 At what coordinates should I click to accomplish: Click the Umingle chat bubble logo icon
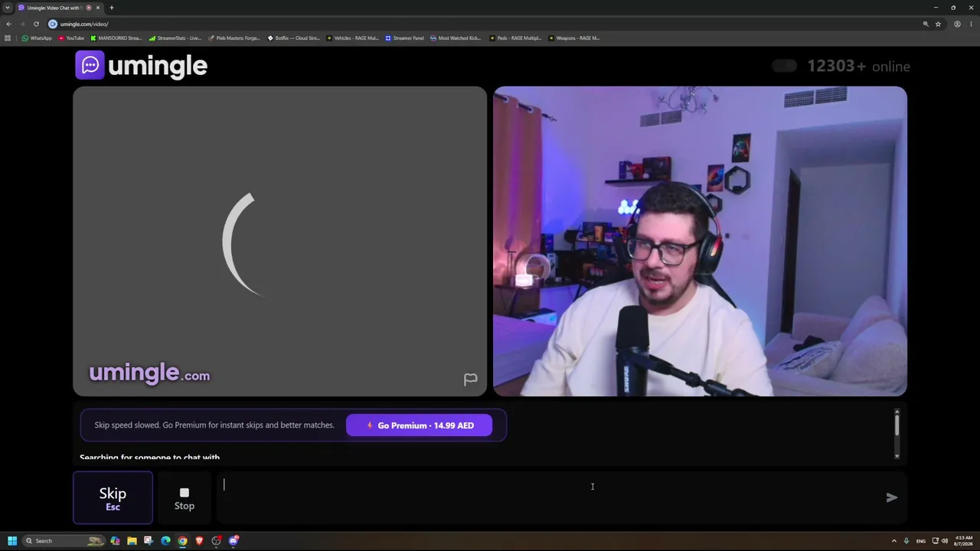(90, 65)
